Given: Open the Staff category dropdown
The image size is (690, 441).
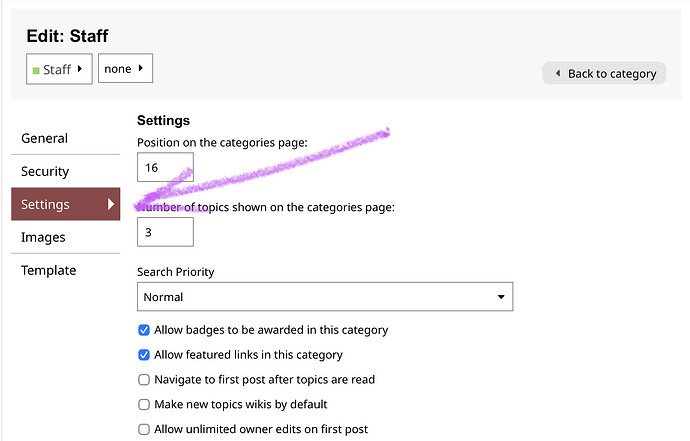Looking at the screenshot, I should pyautogui.click(x=59, y=69).
